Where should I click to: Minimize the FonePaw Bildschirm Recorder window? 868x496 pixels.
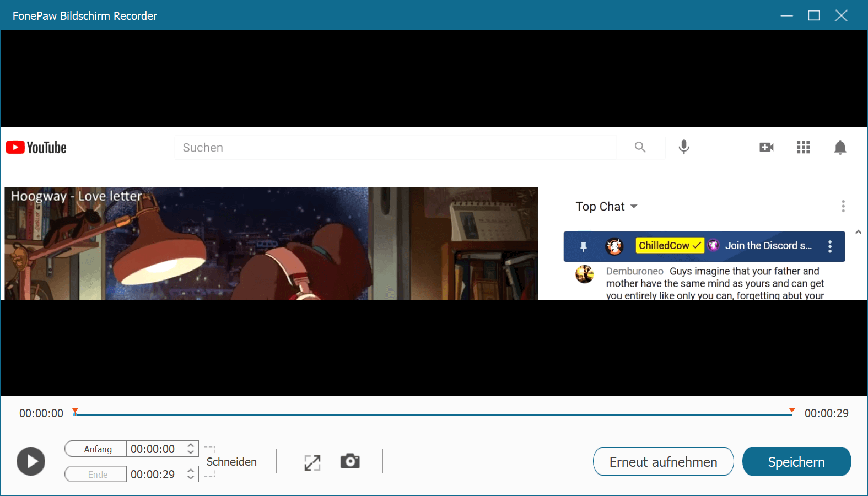pyautogui.click(x=787, y=15)
